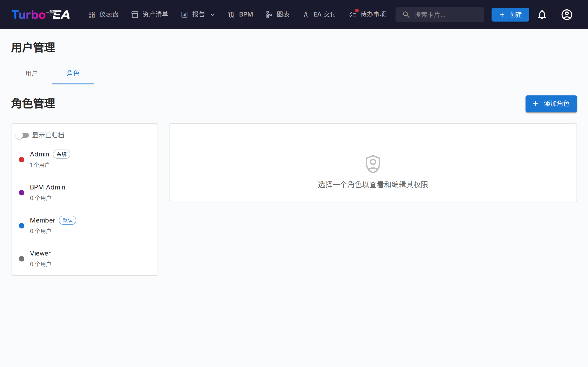Click the 添加角色 add role button

(x=551, y=104)
